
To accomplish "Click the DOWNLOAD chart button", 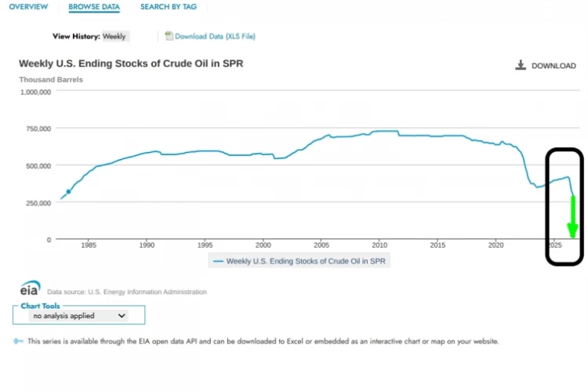I will [546, 65].
